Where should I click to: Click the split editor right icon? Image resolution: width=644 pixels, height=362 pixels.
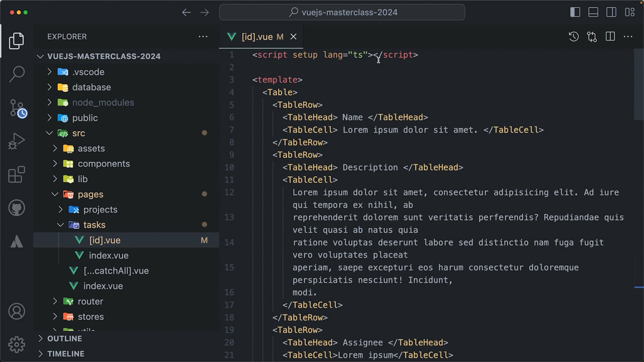(610, 36)
